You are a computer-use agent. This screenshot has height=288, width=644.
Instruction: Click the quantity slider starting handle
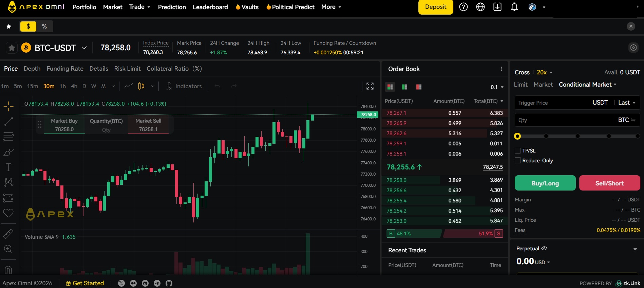coord(517,136)
